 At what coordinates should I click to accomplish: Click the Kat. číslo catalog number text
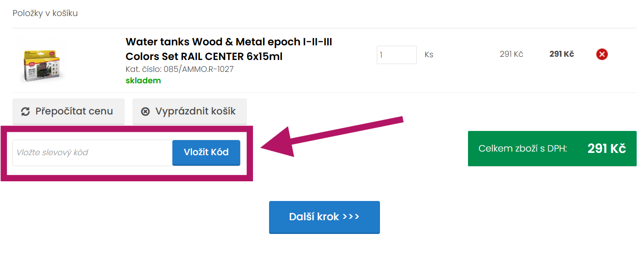click(x=179, y=69)
